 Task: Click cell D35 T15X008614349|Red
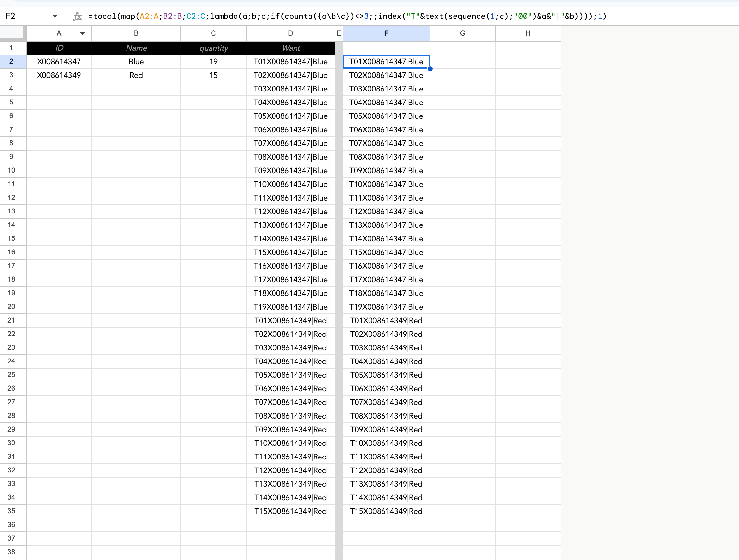(290, 511)
